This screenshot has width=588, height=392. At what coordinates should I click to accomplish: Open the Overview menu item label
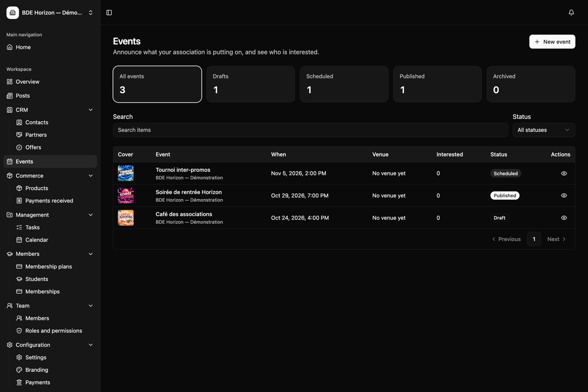27,82
